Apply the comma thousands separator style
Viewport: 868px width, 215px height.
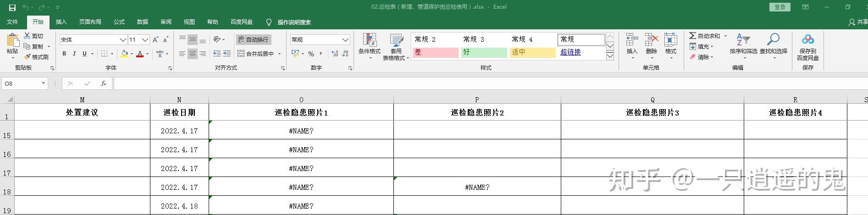click(321, 54)
